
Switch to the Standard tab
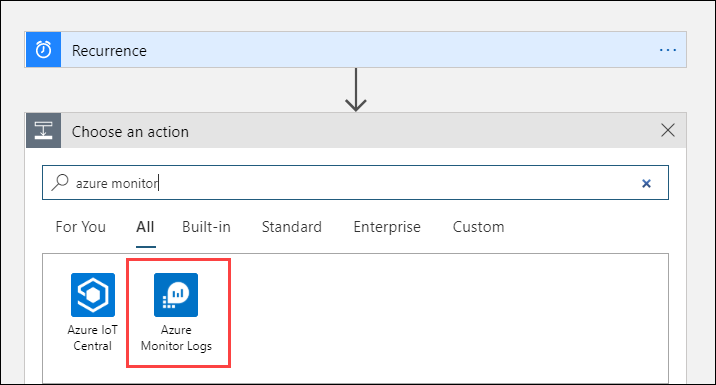291,227
